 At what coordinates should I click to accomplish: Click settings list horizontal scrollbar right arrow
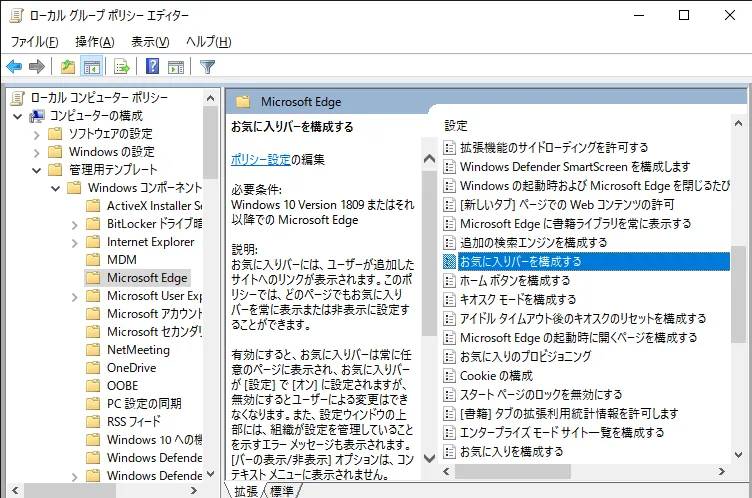point(722,472)
